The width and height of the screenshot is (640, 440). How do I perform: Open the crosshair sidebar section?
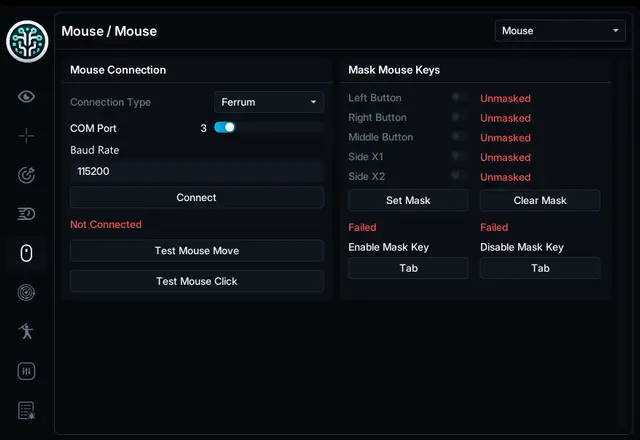point(27,136)
